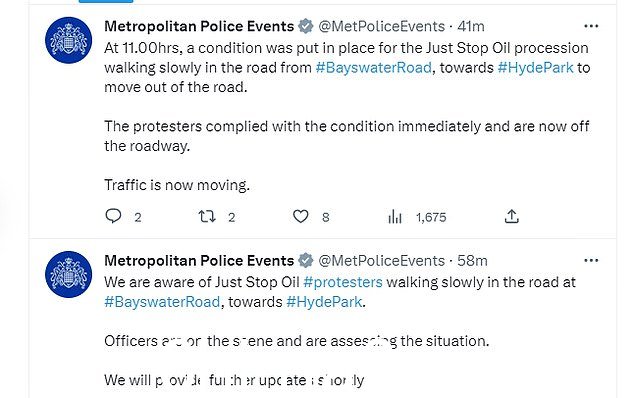Open #HydePark hashtag in 58m tweet
Image resolution: width=634 pixels, height=398 pixels.
324,302
